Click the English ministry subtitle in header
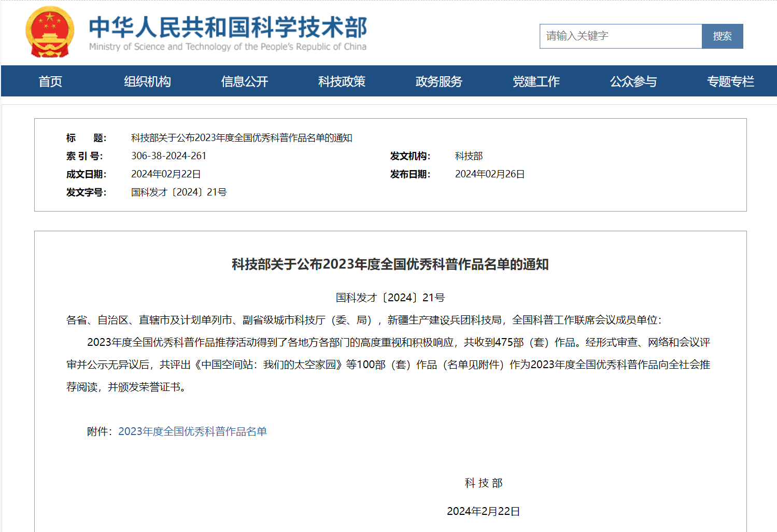777x532 pixels. click(x=228, y=47)
